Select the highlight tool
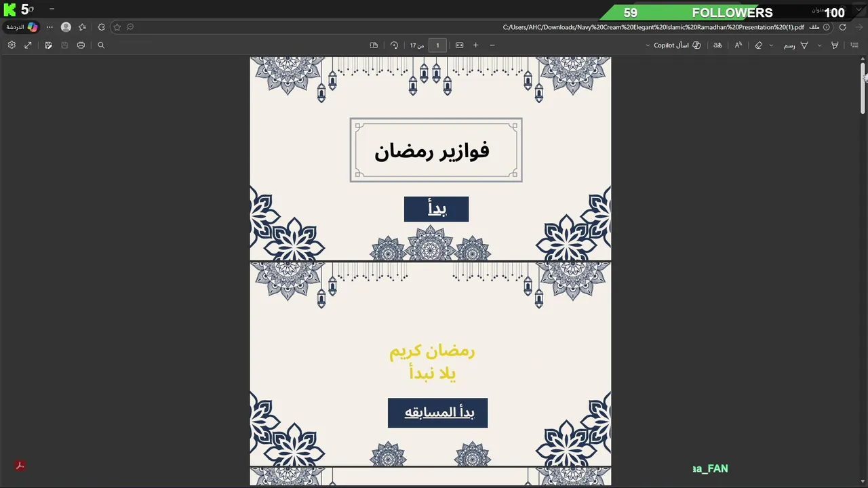This screenshot has height=488, width=868. tap(835, 45)
